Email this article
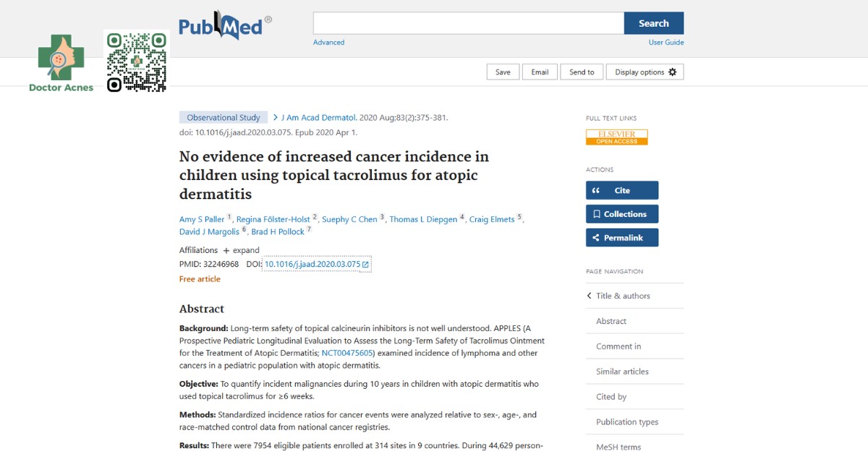This screenshot has height=454, width=868. [x=540, y=72]
